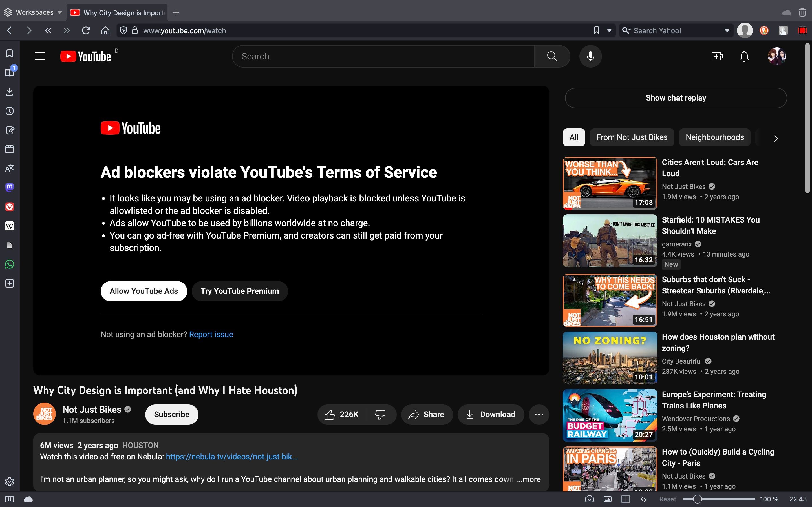Click the YouTube search microphone icon

tap(590, 56)
